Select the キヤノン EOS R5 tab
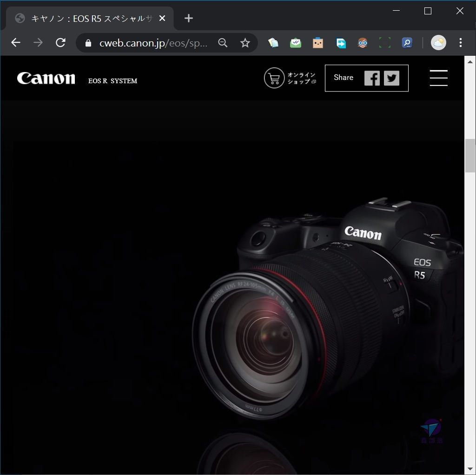 click(x=90, y=19)
